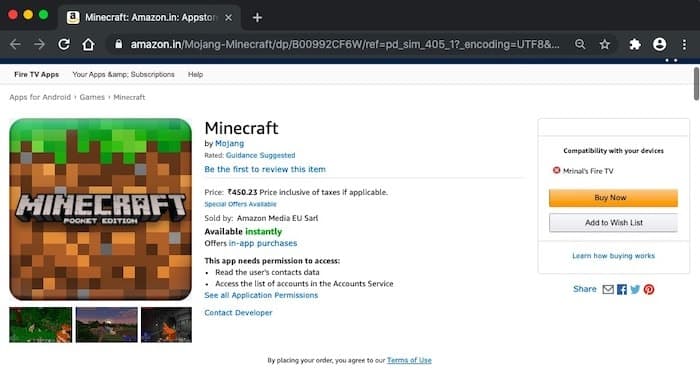
Task: Open the zoom magnifier icon in address bar
Action: pyautogui.click(x=580, y=44)
